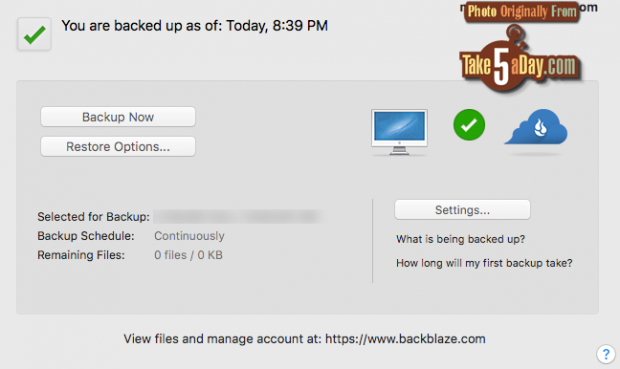Image resolution: width=620 pixels, height=369 pixels.
Task: Click the Continuously backup schedule value
Action: coord(189,236)
